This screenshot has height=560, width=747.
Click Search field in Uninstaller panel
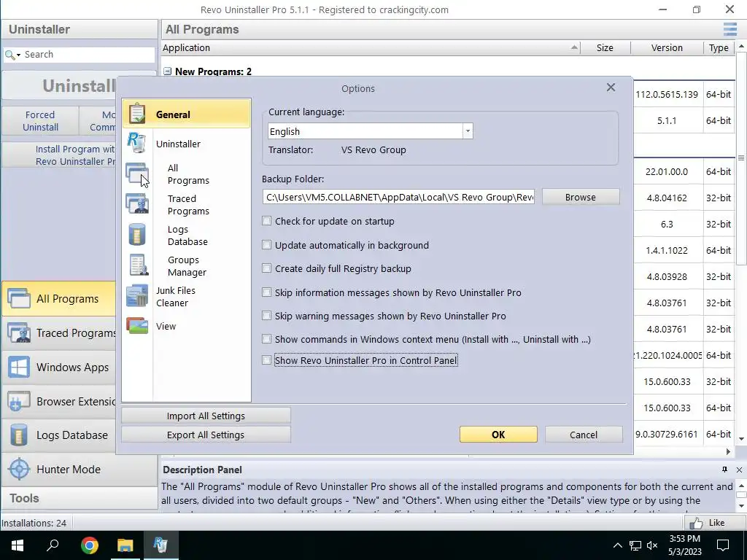[x=88, y=54]
